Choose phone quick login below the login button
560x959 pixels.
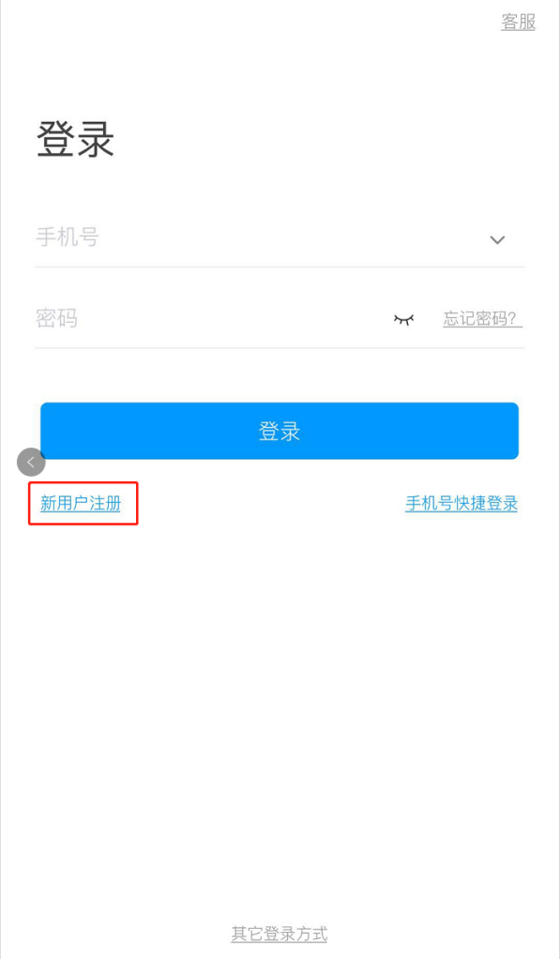point(462,503)
